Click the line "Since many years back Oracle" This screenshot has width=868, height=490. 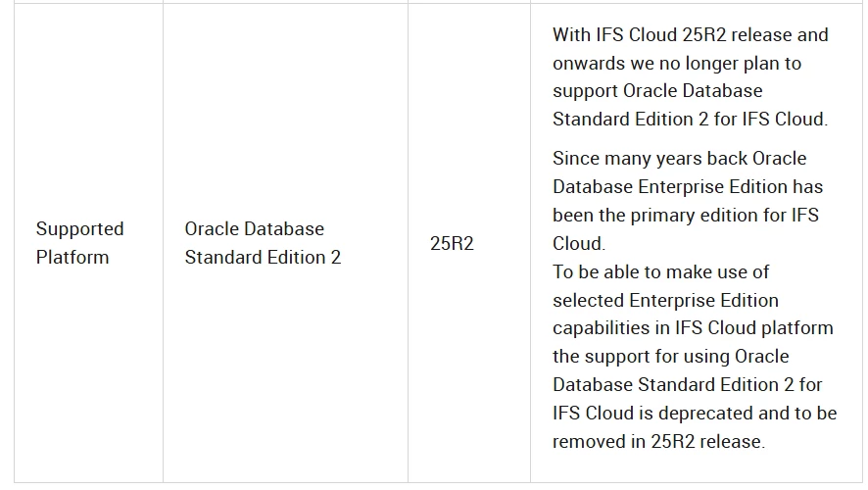pos(679,159)
